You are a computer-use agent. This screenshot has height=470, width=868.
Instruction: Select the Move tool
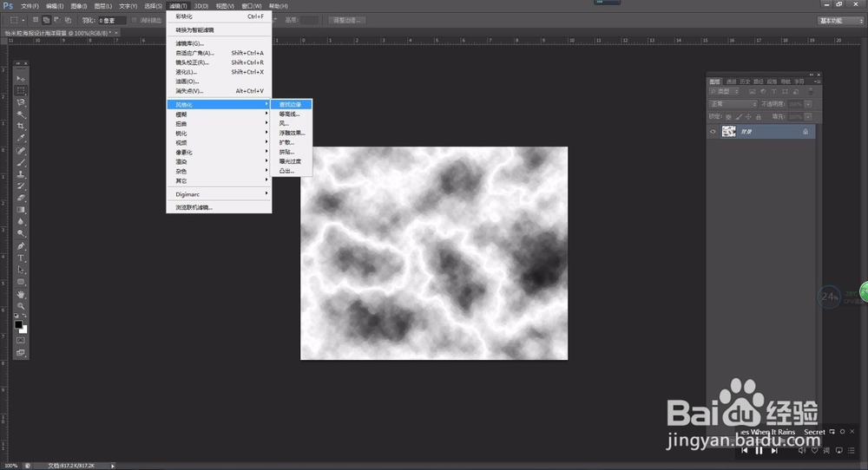[x=21, y=79]
